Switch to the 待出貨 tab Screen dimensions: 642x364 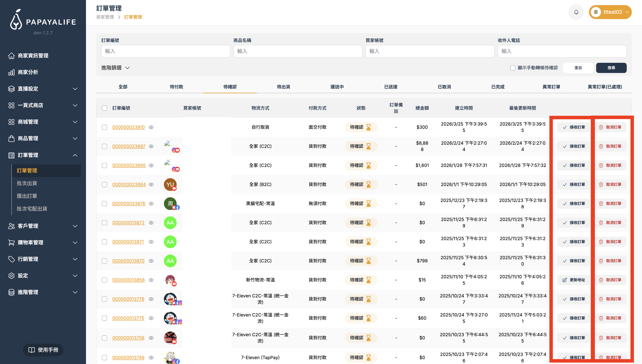pyautogui.click(x=283, y=87)
